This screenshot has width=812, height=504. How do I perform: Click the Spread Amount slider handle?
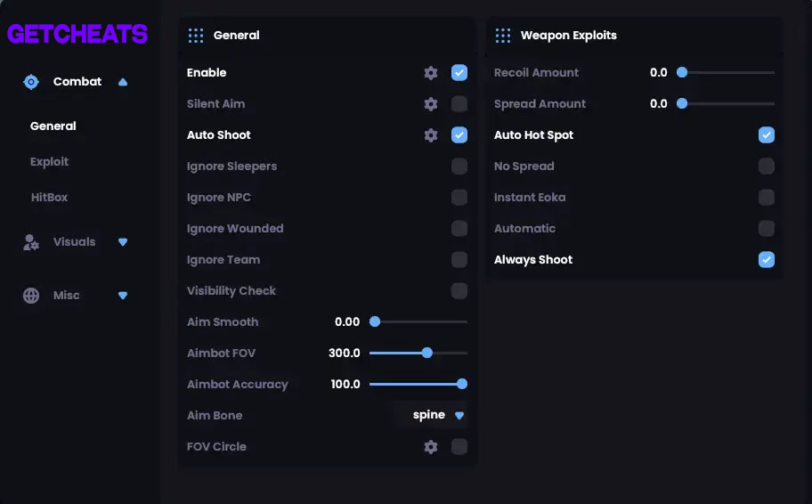(x=682, y=103)
